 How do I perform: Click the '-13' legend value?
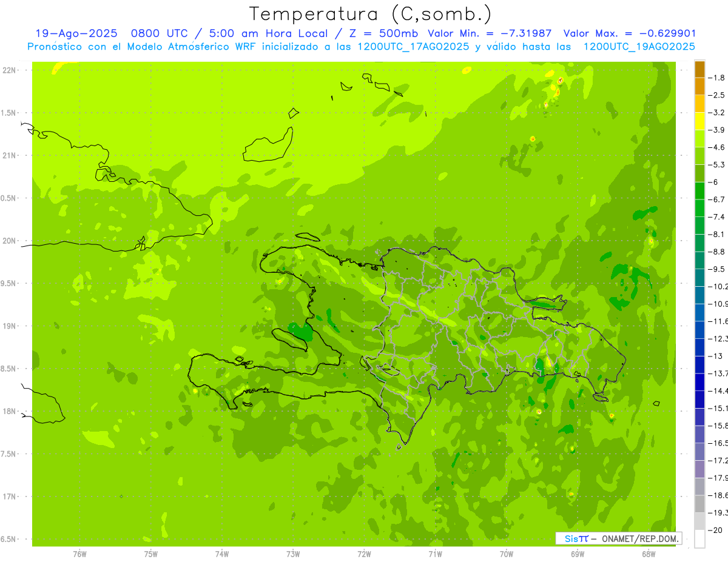click(714, 356)
